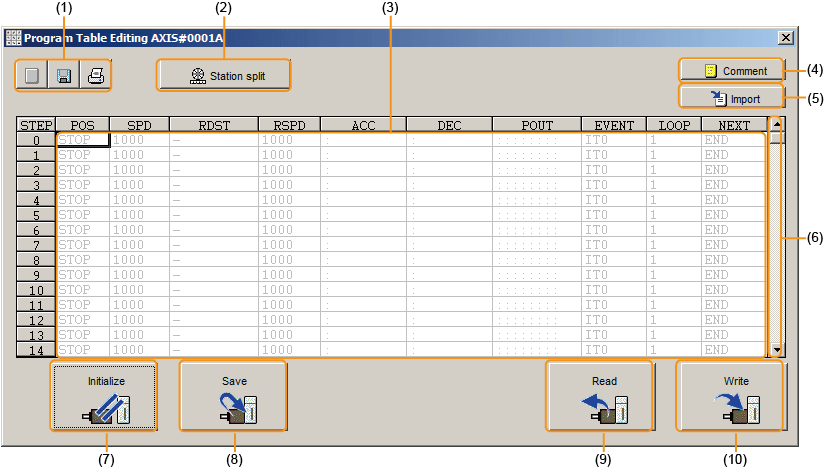Select the NEXT cell in step 3
The height and width of the screenshot is (469, 824).
click(732, 185)
